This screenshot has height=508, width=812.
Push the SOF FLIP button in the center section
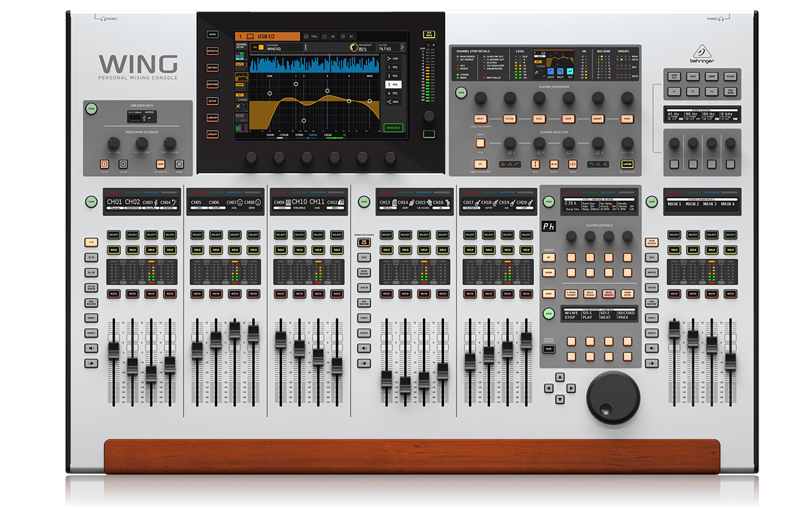(364, 242)
